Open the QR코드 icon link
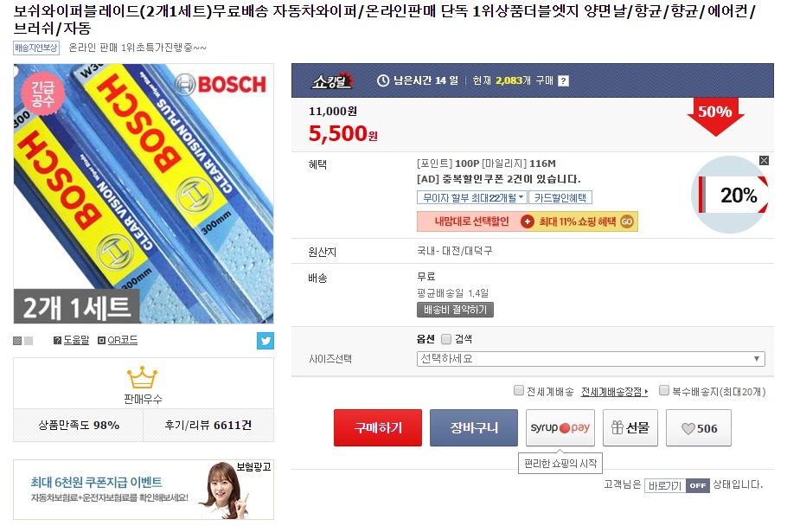Viewport: 787px width, 532px height. tap(118, 340)
